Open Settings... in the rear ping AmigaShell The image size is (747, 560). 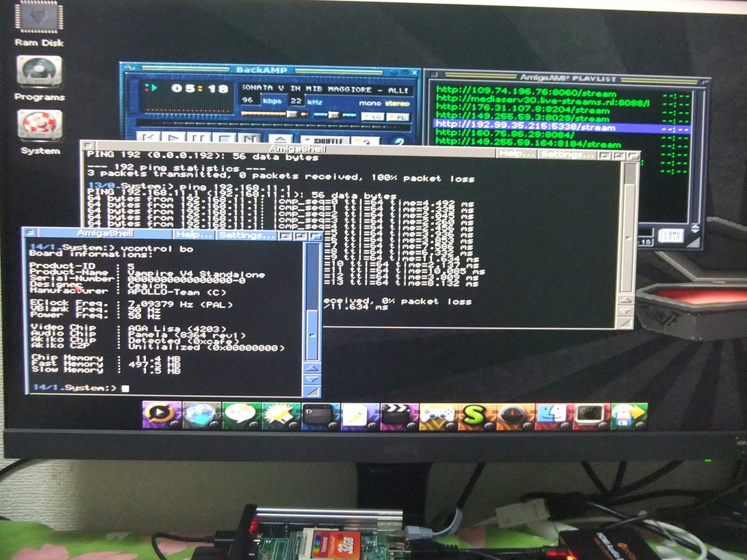(566, 154)
